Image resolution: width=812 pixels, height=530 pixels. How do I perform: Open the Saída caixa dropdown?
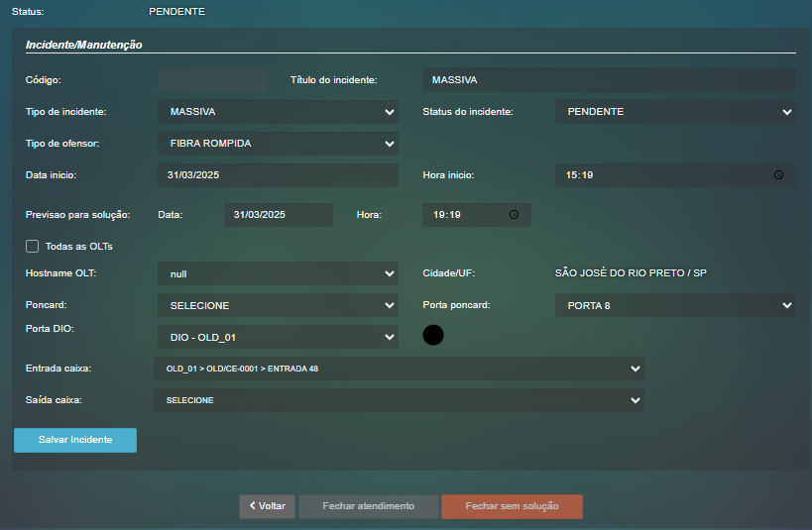(399, 400)
